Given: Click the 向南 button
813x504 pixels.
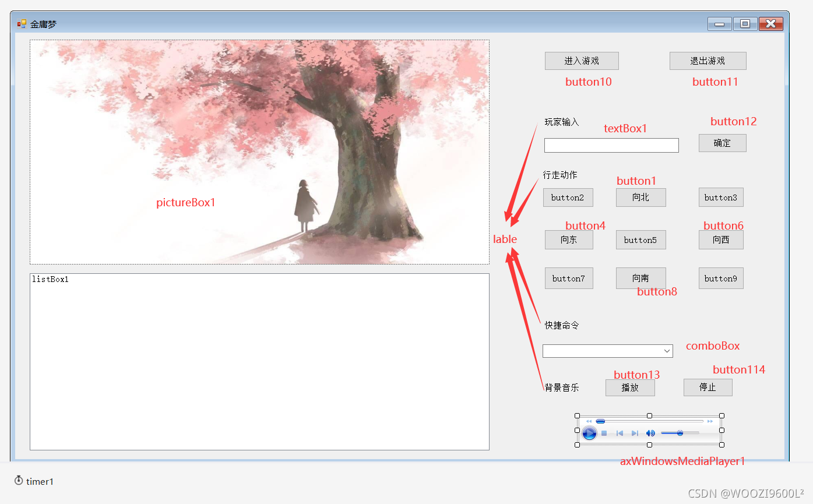Looking at the screenshot, I should tap(640, 278).
